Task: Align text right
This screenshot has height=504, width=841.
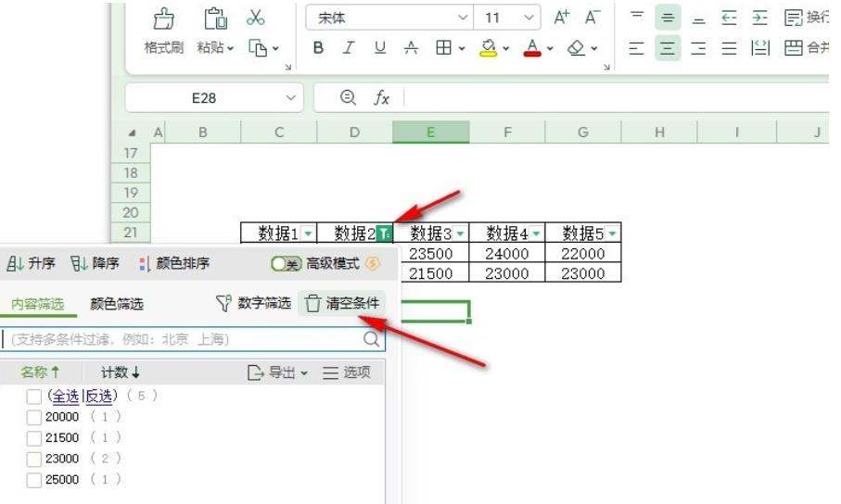Action: pyautogui.click(x=698, y=48)
